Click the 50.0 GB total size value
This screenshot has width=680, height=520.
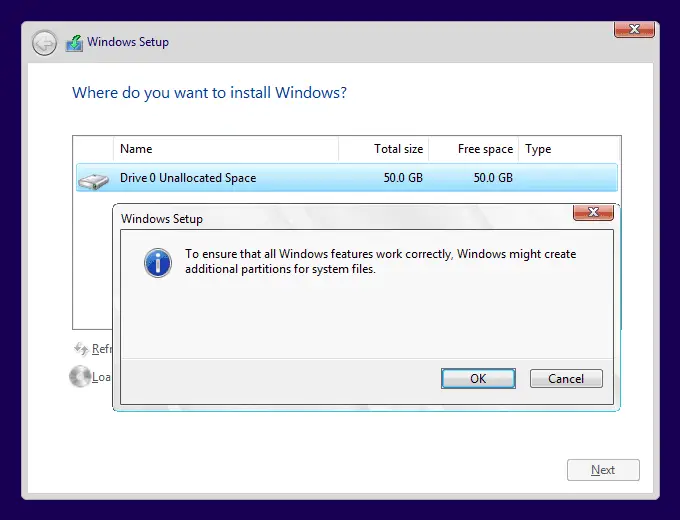[403, 177]
